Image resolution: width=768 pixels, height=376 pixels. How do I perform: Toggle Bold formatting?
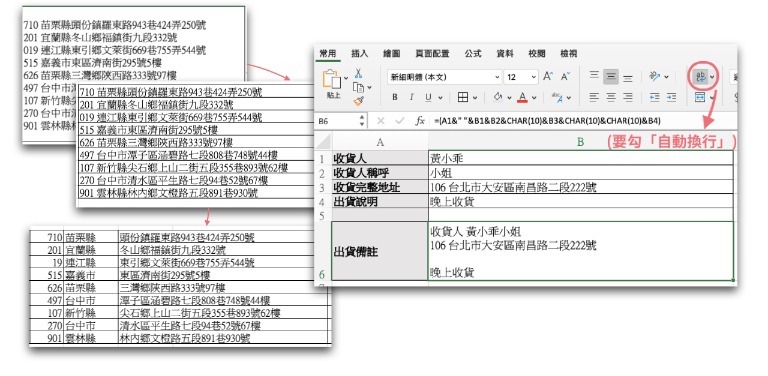[395, 97]
